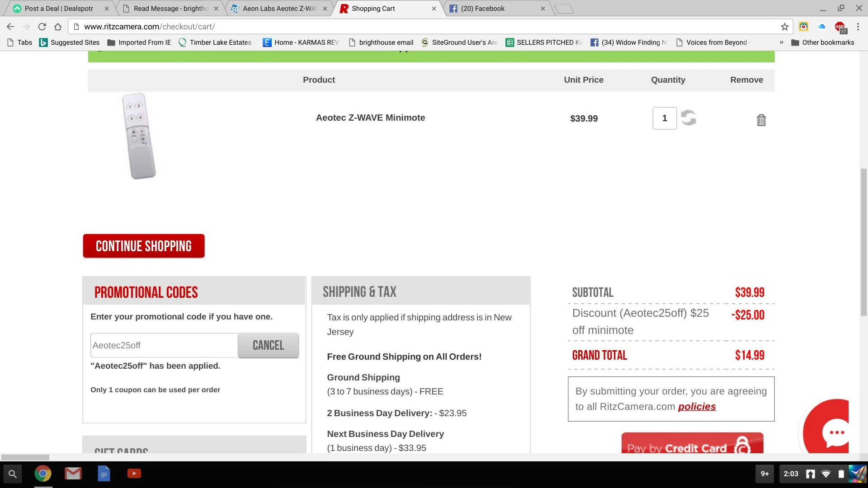Switch to the Post a Deal Dealspotr tab
868x488 pixels.
(x=59, y=9)
